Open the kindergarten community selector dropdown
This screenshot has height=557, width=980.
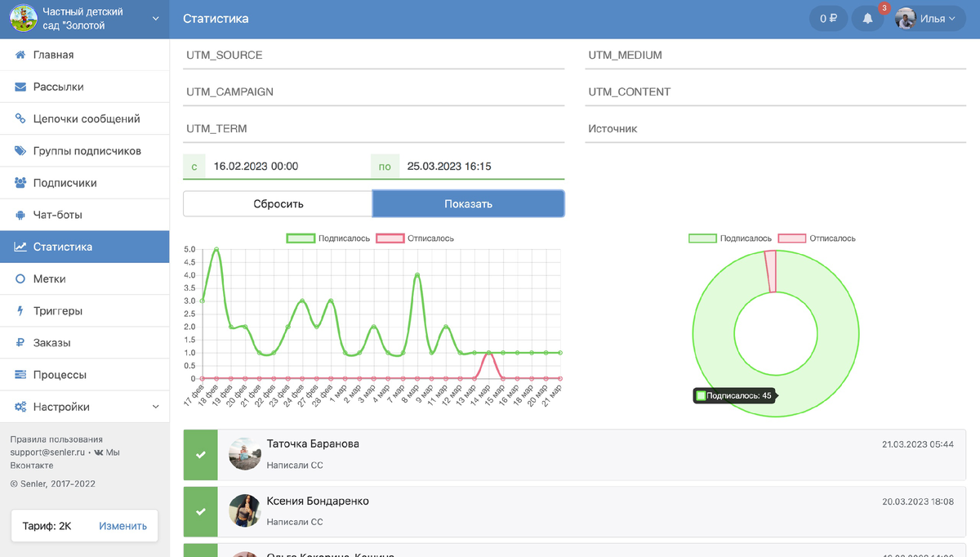click(x=85, y=19)
